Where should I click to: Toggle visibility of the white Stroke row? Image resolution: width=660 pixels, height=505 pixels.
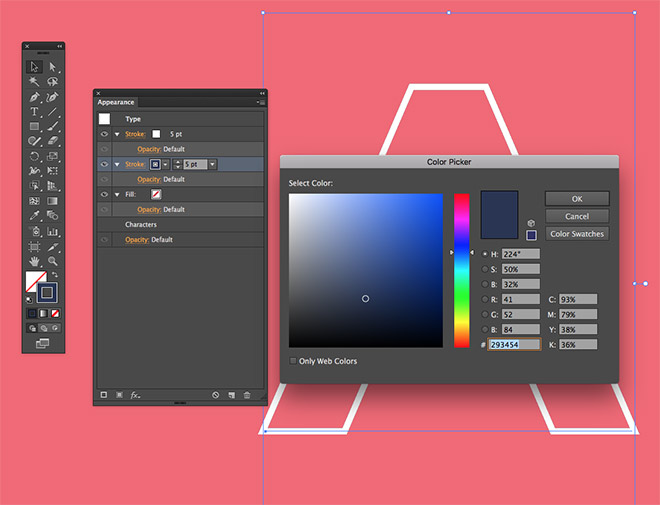tap(104, 134)
